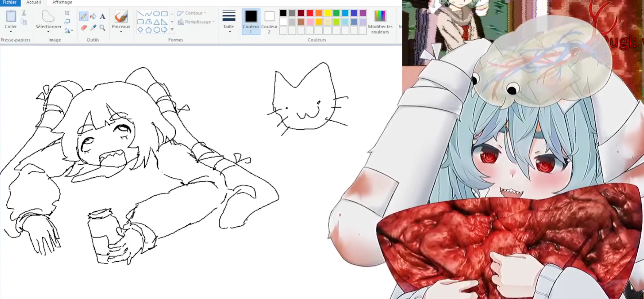Click Modifier les couleurs button
Screen dimensions: 644x299
pyautogui.click(x=380, y=22)
